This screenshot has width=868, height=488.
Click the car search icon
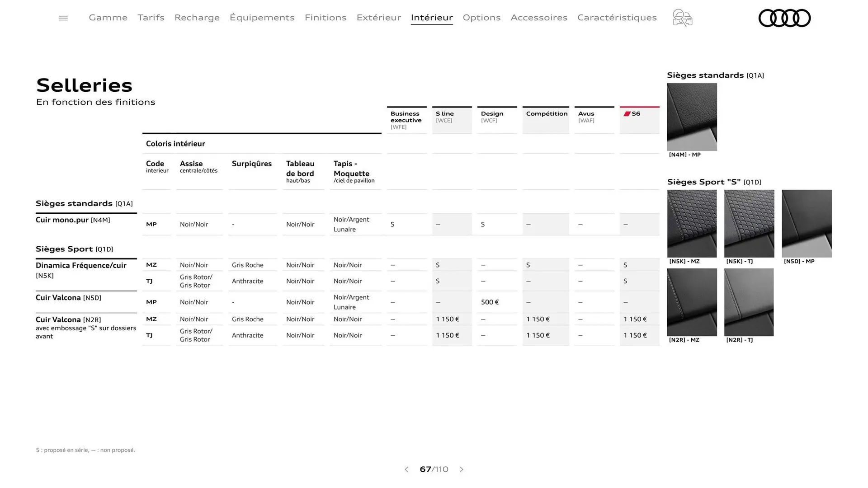pos(682,18)
